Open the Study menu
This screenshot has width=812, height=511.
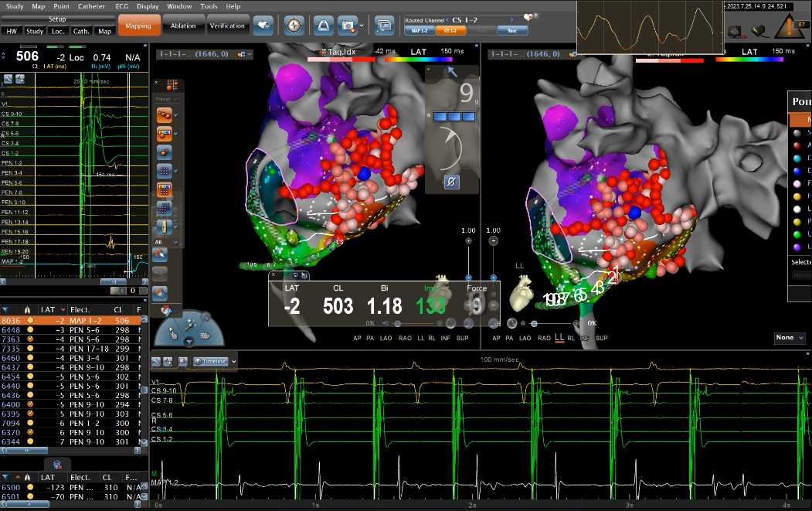click(15, 6)
